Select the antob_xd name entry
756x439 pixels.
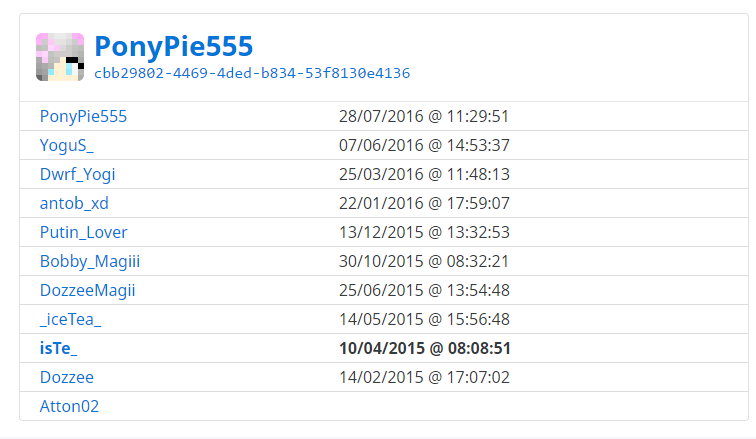pyautogui.click(x=74, y=203)
